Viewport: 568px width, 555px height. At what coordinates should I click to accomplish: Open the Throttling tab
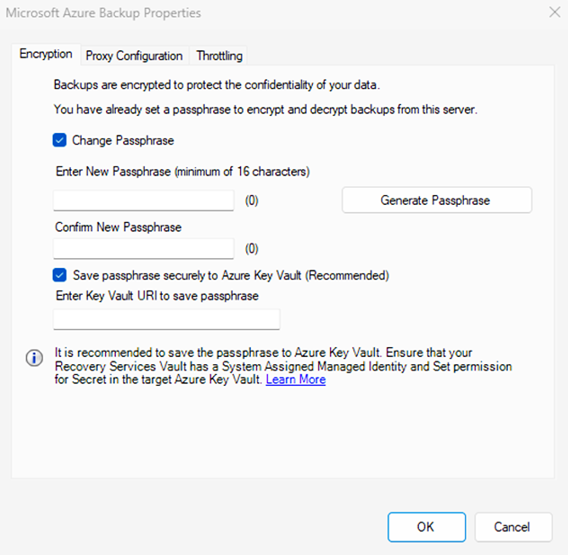click(219, 56)
